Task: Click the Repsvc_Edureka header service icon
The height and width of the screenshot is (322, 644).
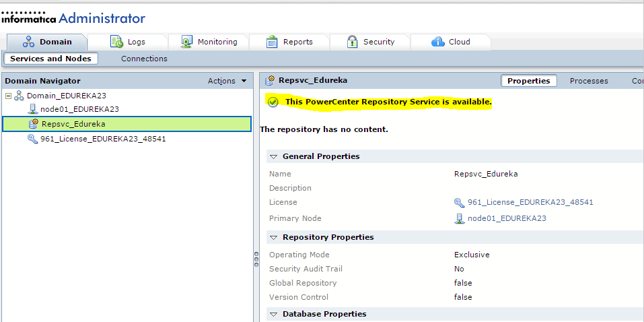Action: pos(270,80)
